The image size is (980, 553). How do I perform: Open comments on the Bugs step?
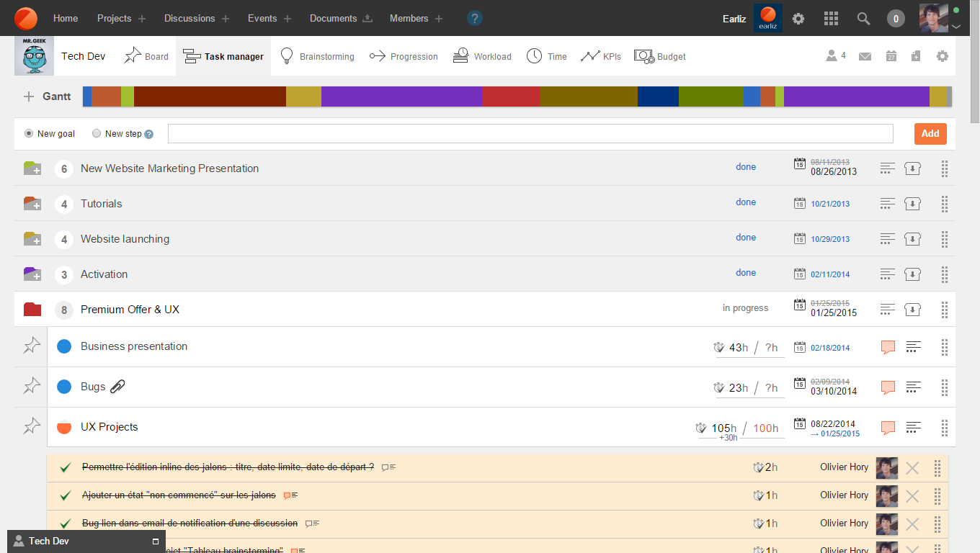(x=888, y=387)
